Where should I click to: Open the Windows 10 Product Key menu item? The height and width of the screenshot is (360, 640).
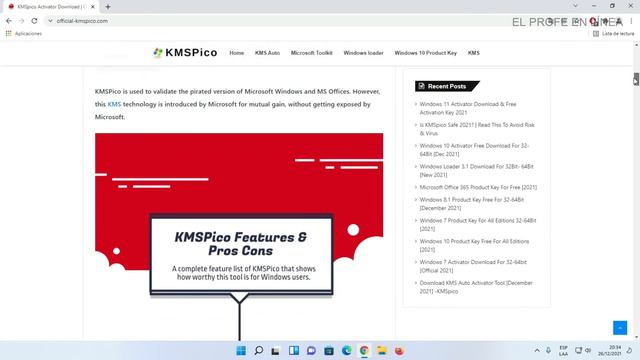pos(426,53)
